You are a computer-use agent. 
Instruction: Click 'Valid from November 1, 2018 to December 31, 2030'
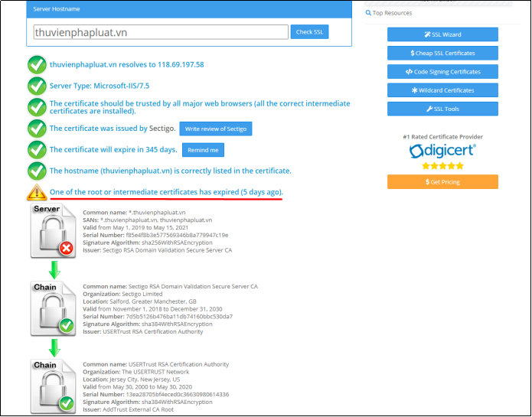pyautogui.click(x=152, y=309)
